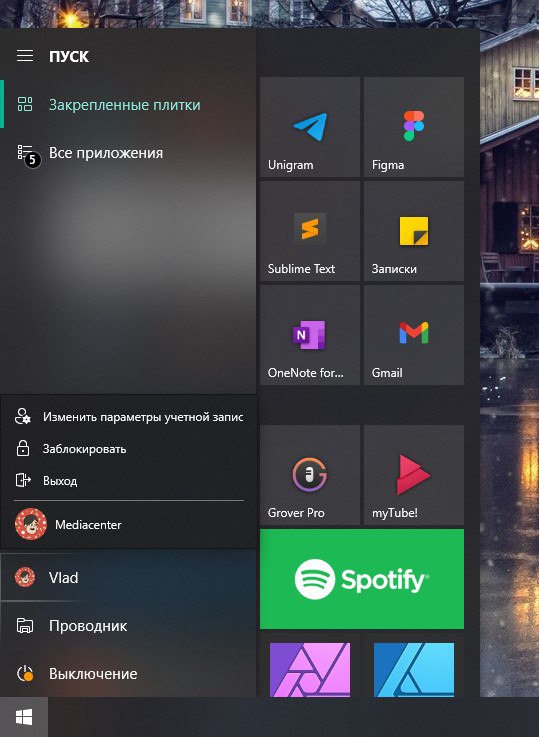Select Заблокировать from account menu

(x=129, y=449)
